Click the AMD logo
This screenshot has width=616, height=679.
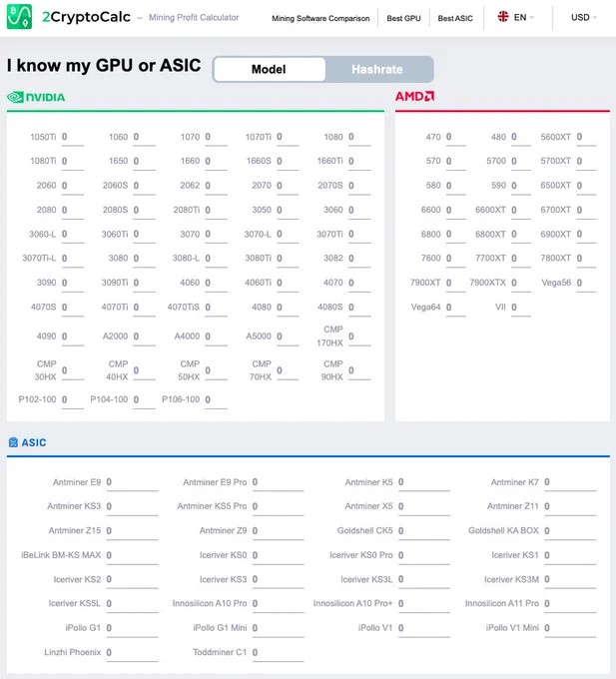414,96
